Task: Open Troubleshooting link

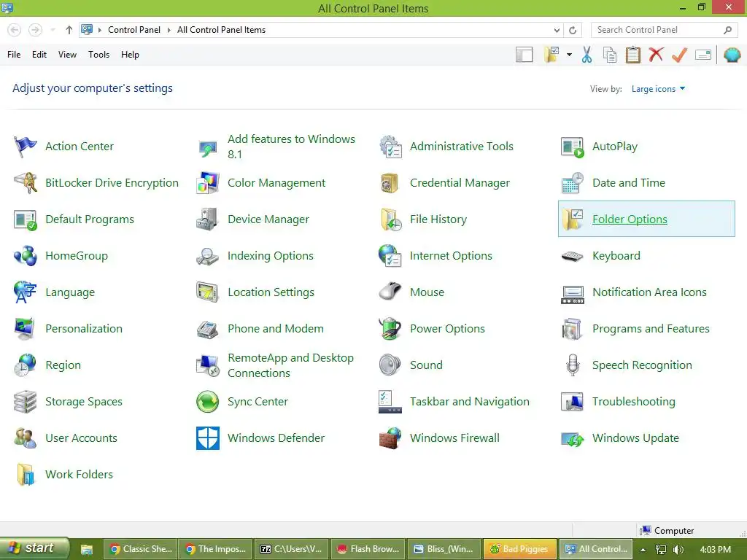Action: (x=634, y=402)
